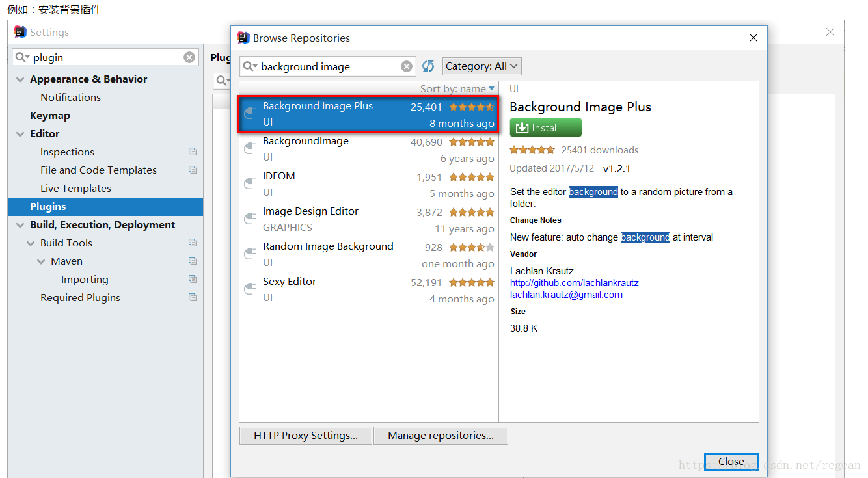Viewport: 868px width, 478px height.
Task: Select Random Image Background plugin
Action: coord(368,255)
